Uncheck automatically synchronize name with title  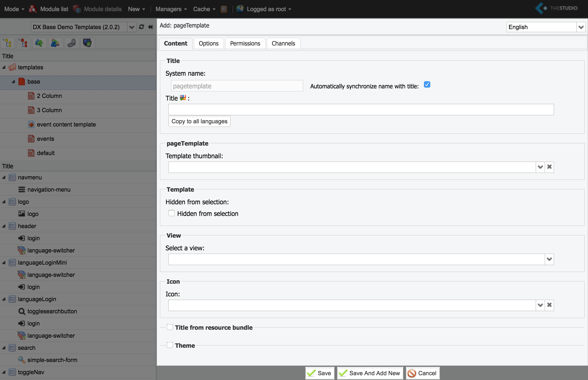(427, 85)
